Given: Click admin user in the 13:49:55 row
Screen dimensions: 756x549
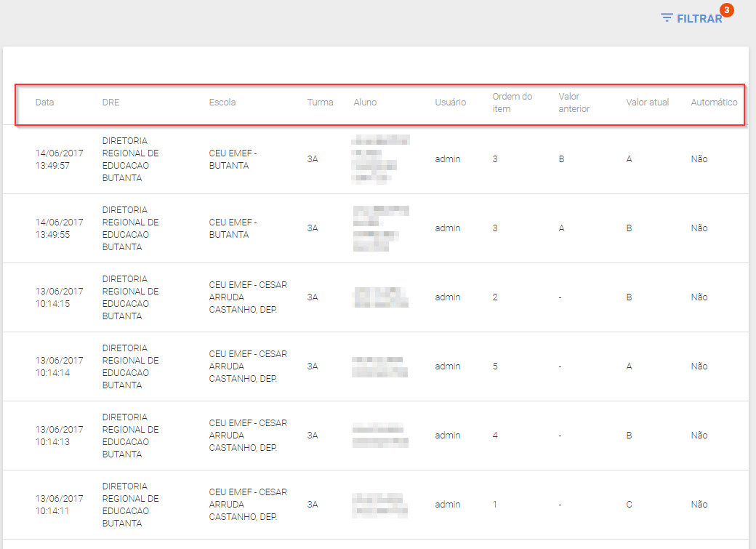Looking at the screenshot, I should click(x=448, y=228).
